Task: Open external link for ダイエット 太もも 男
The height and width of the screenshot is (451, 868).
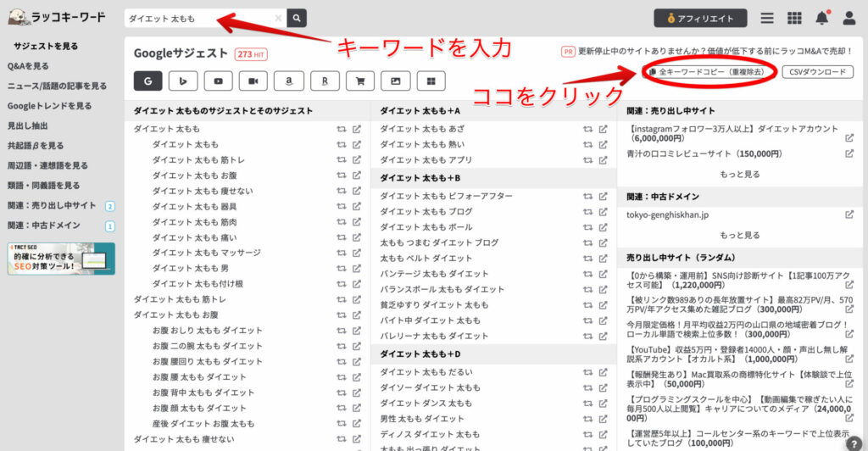Action: [x=357, y=269]
